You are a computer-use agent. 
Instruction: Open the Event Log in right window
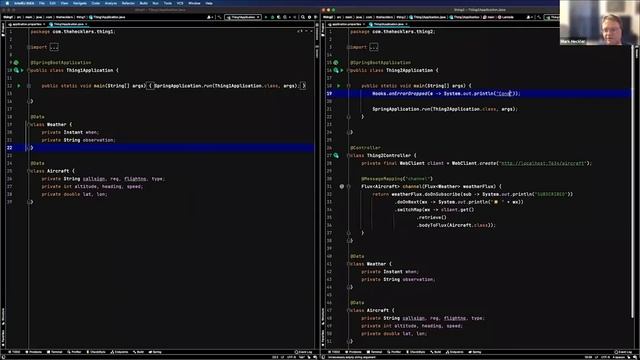623,352
